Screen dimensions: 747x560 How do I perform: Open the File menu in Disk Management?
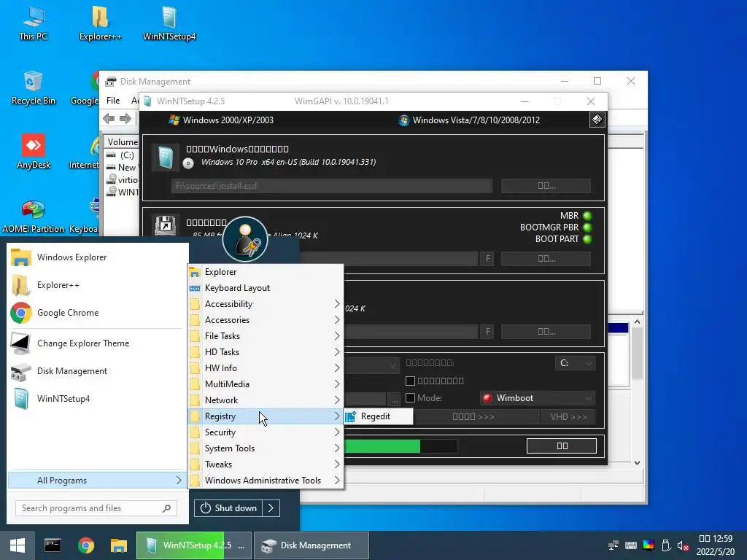(113, 101)
